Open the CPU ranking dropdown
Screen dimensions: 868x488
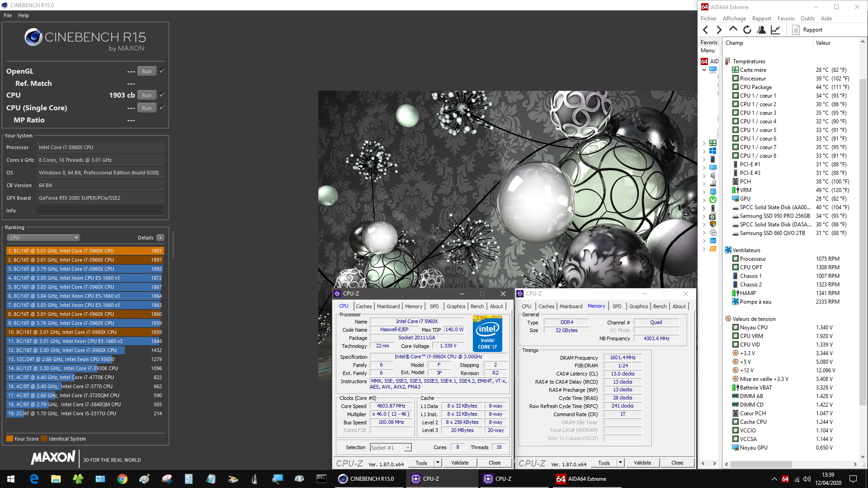pos(43,238)
